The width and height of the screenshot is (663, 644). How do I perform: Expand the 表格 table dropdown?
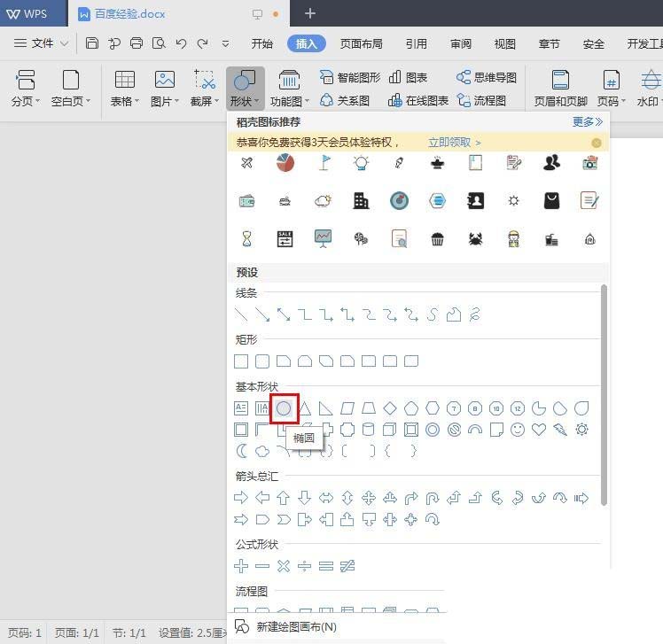pos(125,89)
